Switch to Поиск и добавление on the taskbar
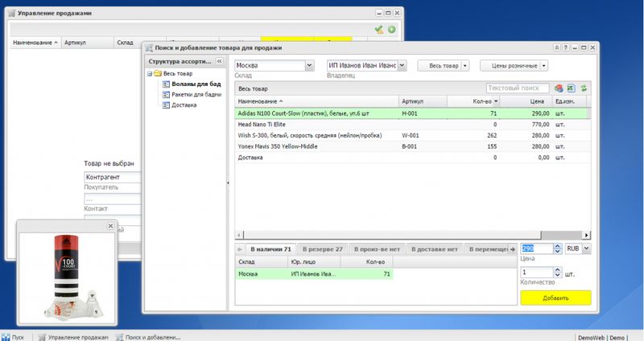 [149, 337]
